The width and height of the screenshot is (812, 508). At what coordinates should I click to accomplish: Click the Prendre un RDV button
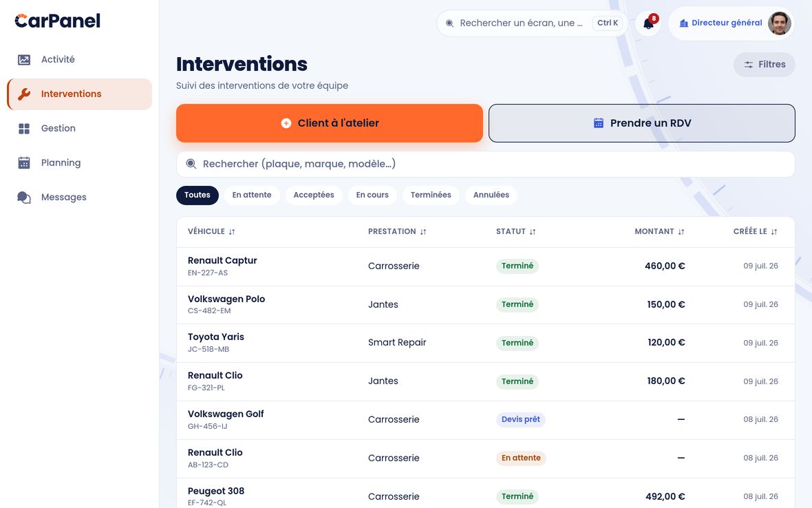click(x=641, y=123)
